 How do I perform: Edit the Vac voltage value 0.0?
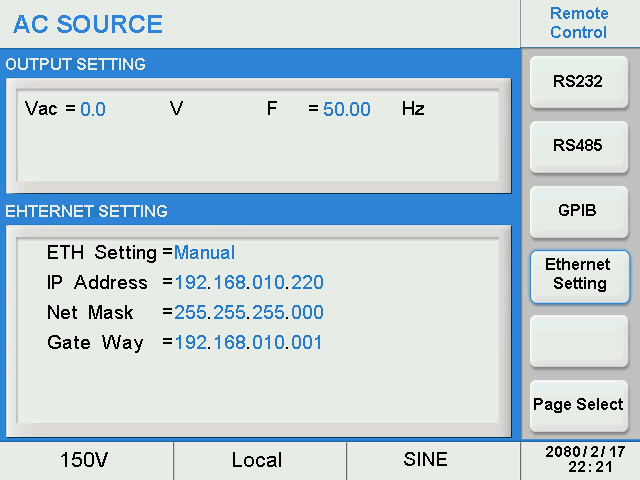point(93,109)
